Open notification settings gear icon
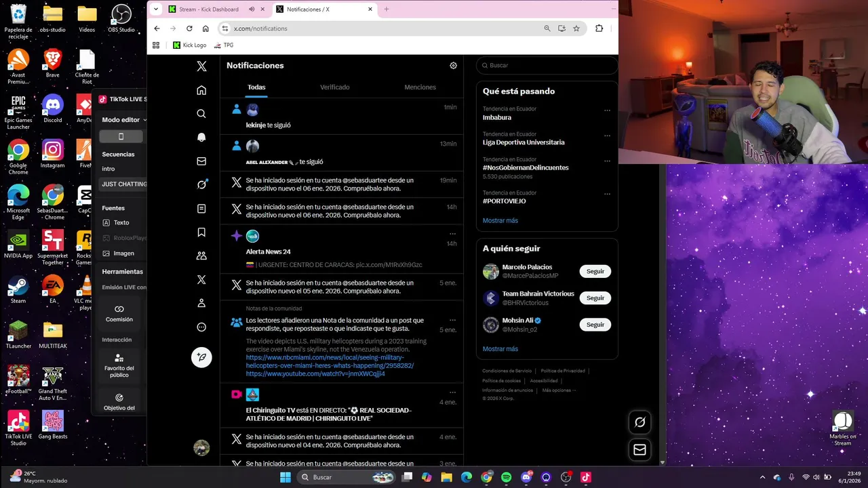 pos(453,66)
